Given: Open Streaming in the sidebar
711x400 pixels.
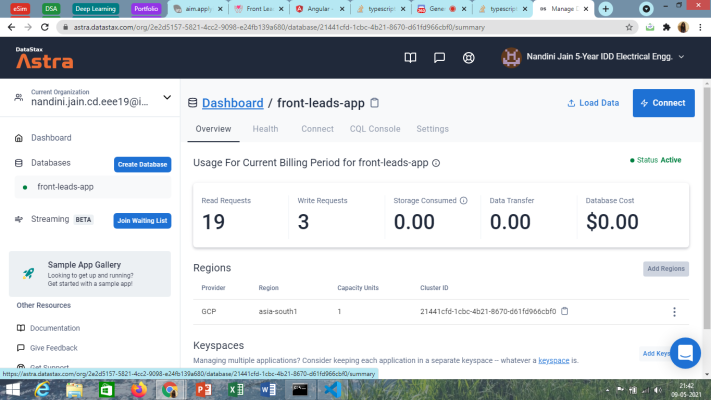Looking at the screenshot, I should (50, 220).
